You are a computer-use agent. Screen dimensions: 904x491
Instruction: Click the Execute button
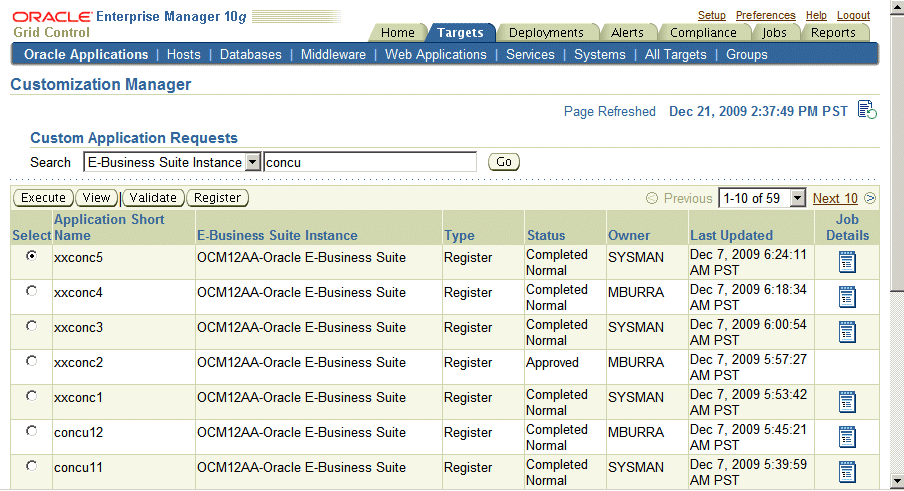pyautogui.click(x=43, y=198)
